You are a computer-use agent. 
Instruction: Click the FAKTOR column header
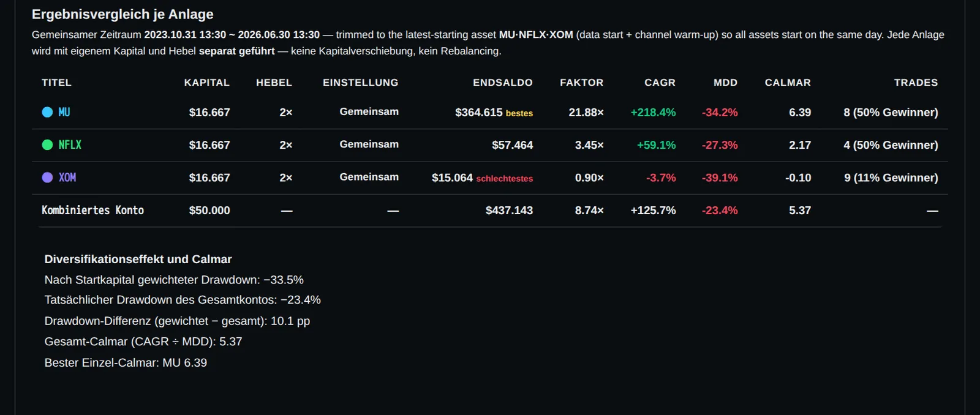[x=582, y=83]
